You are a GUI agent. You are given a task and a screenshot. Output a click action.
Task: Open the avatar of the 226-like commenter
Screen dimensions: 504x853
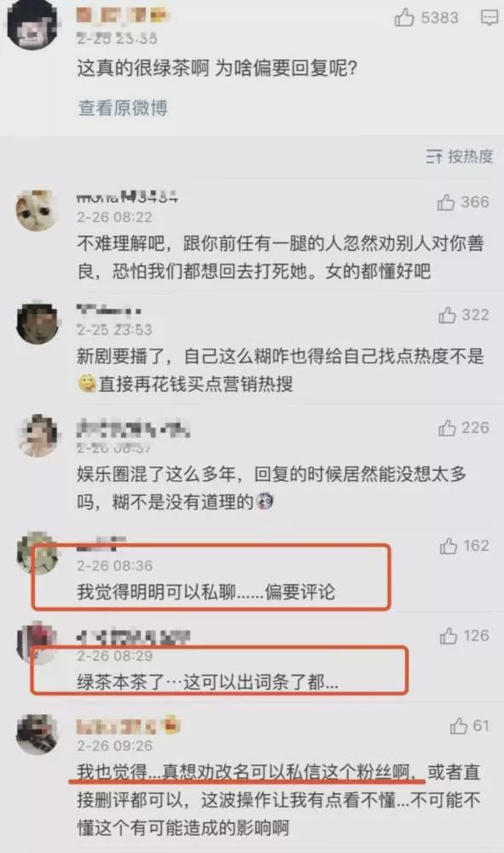coord(38,435)
